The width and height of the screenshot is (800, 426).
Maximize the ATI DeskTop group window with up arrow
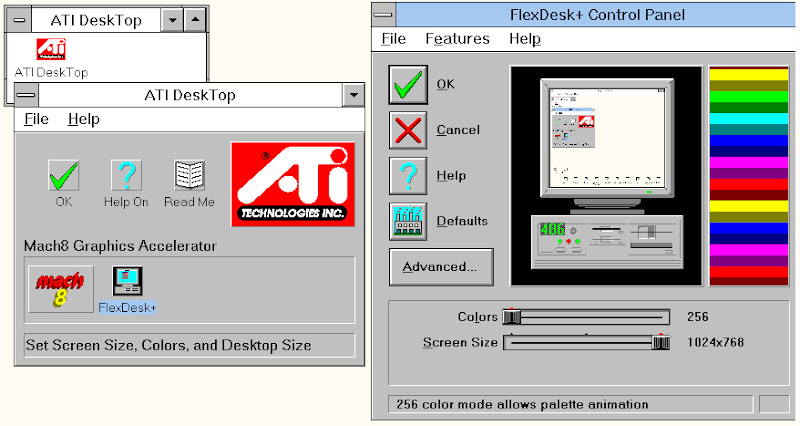tap(195, 20)
